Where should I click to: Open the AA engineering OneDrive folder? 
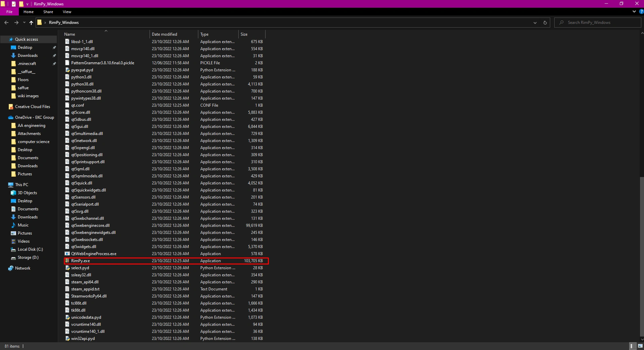pos(32,126)
